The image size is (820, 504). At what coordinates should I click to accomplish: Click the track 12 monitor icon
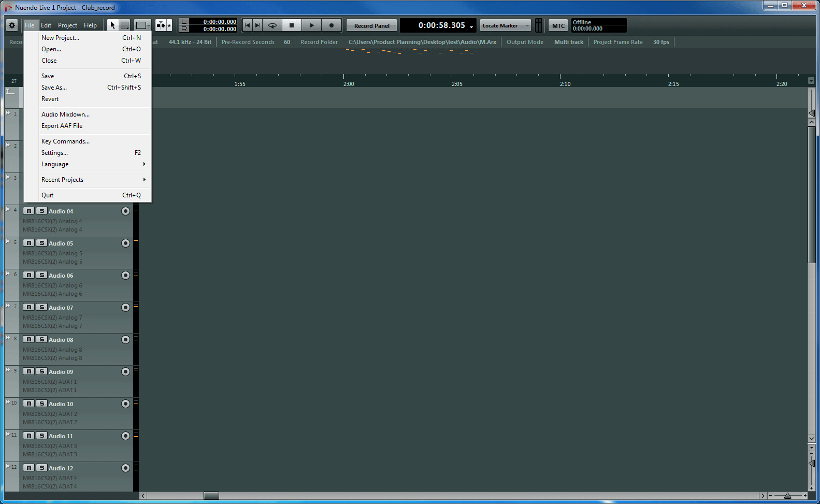8,466
